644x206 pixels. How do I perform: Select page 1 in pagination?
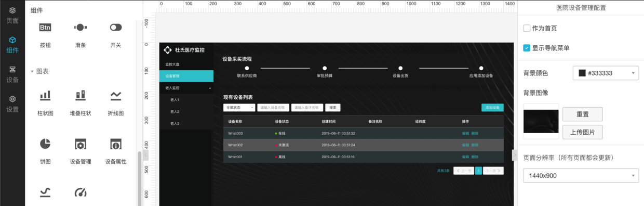tap(478, 171)
